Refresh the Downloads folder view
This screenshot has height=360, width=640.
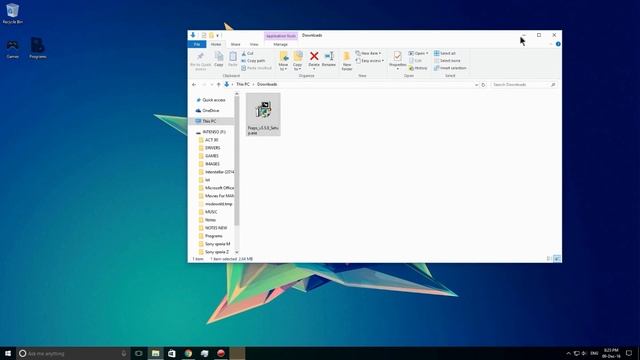(x=483, y=84)
